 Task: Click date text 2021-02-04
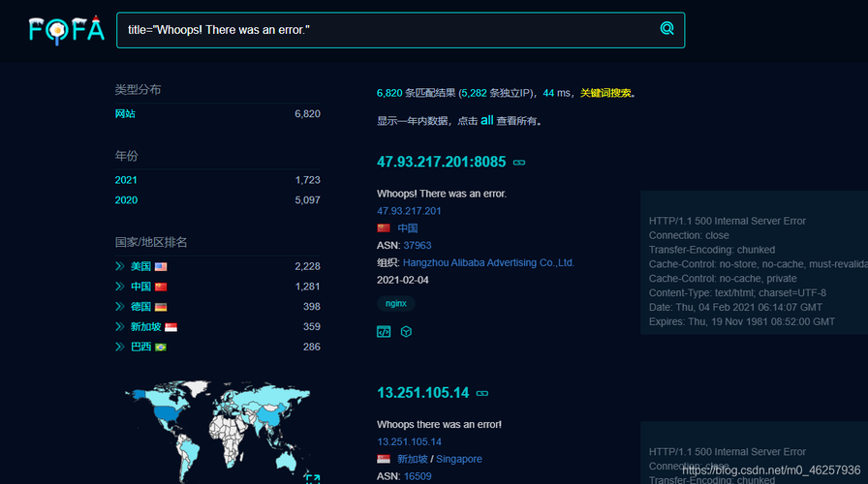click(402, 280)
